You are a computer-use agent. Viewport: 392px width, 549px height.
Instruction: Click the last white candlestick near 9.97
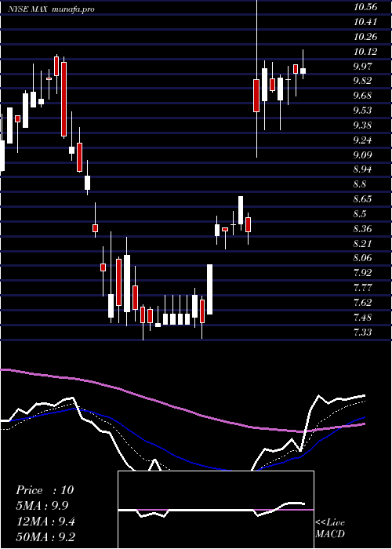pyautogui.click(x=303, y=71)
